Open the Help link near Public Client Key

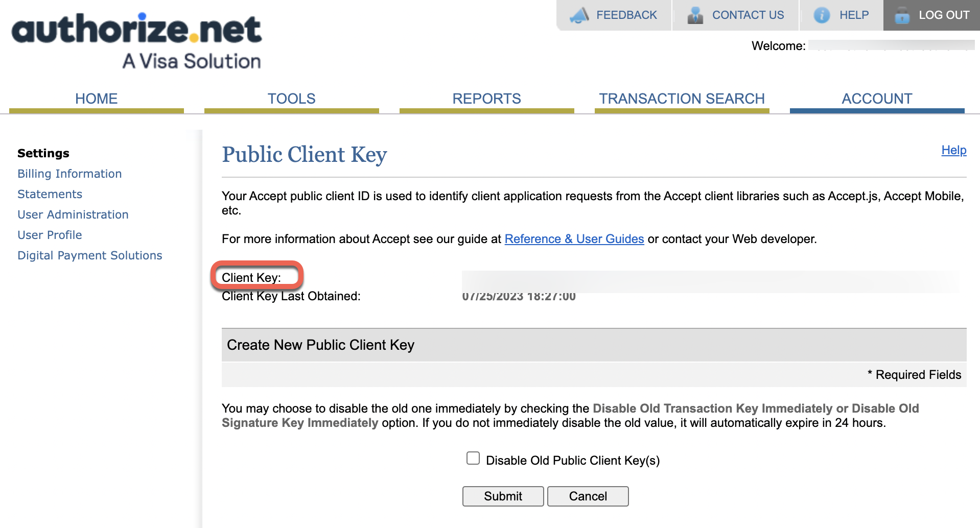(953, 150)
